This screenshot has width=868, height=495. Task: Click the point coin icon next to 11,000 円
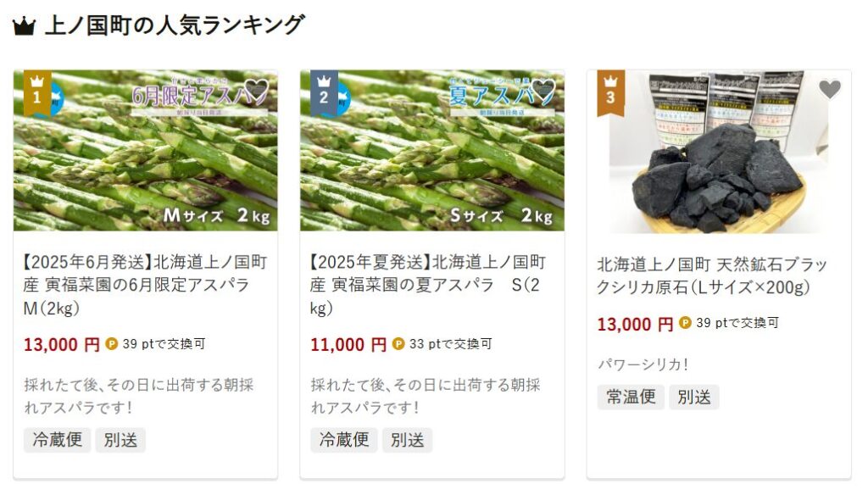[x=398, y=344]
